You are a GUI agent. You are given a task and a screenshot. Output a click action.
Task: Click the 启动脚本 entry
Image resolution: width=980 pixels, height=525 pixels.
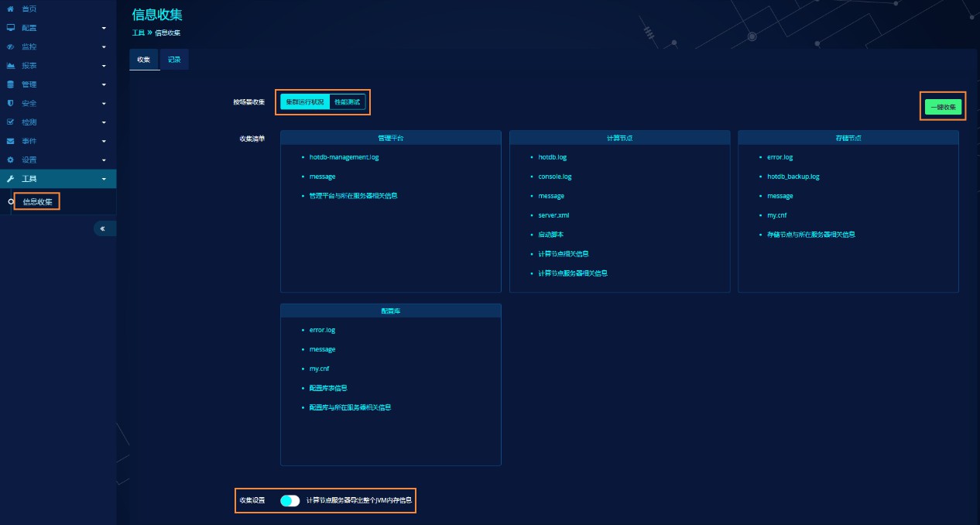(x=550, y=235)
